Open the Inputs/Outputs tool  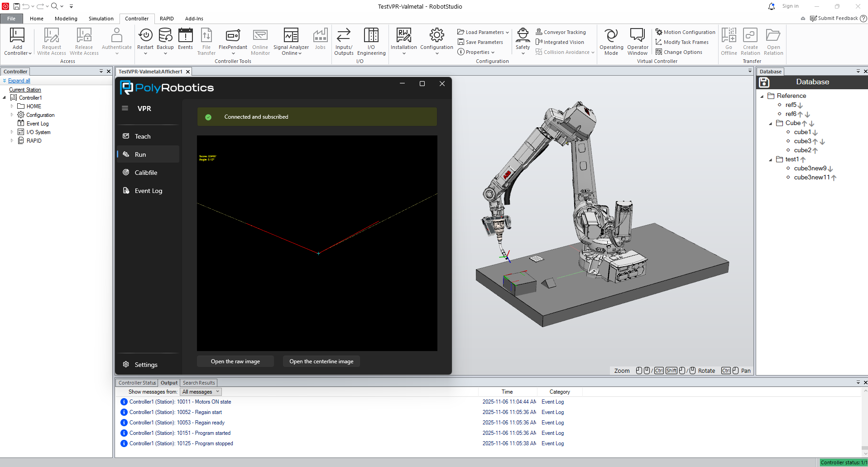[344, 41]
